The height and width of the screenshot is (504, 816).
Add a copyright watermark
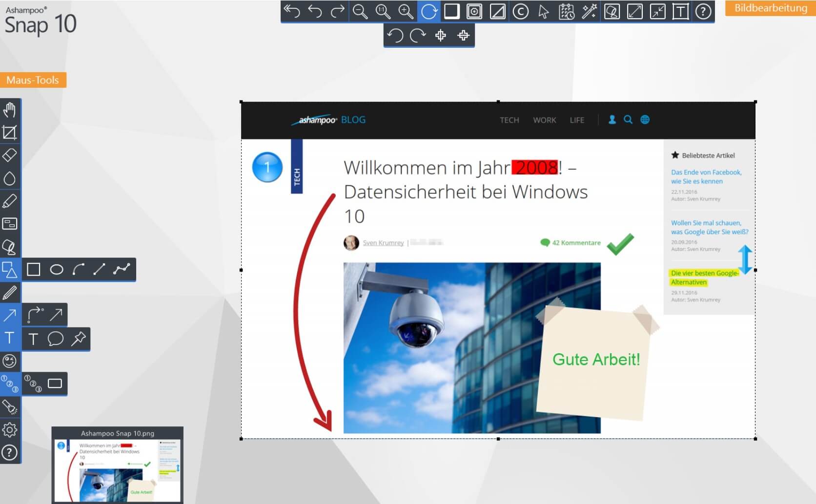pos(520,11)
